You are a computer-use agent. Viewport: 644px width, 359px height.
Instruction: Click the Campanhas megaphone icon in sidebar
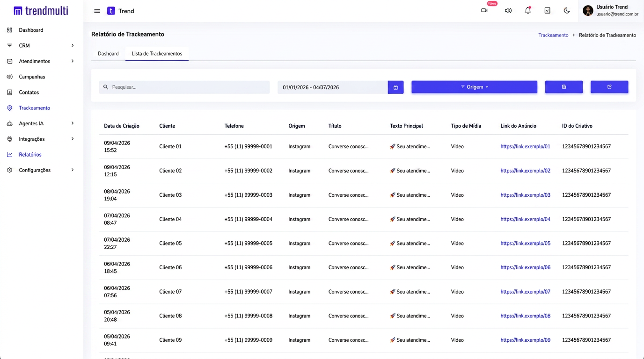[x=10, y=77]
